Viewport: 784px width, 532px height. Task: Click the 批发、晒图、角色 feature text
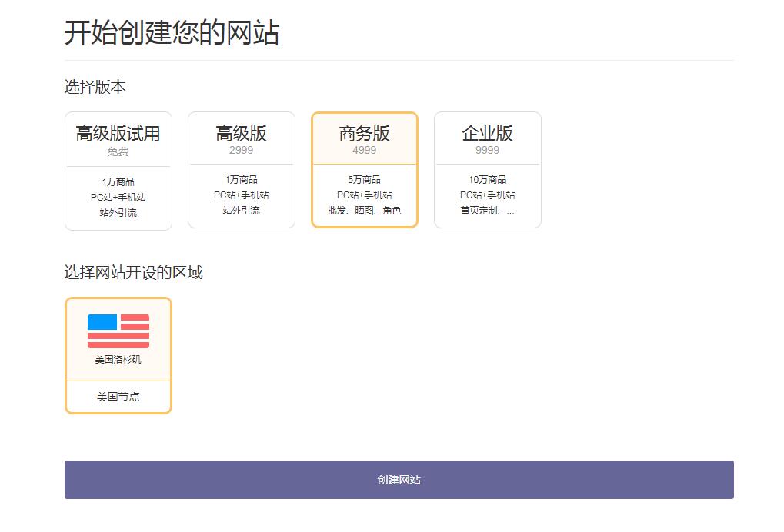pyautogui.click(x=364, y=211)
